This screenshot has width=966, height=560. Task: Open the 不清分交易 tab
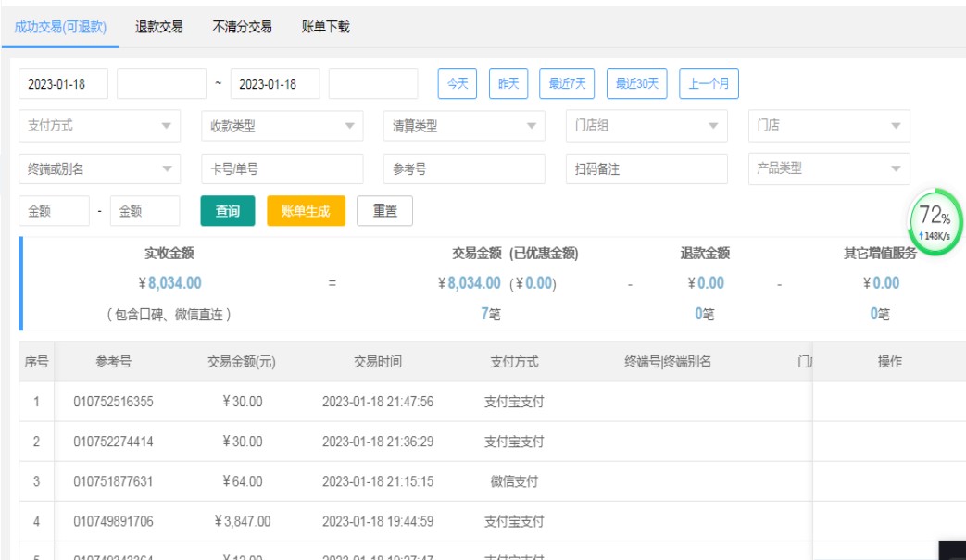[x=242, y=27]
